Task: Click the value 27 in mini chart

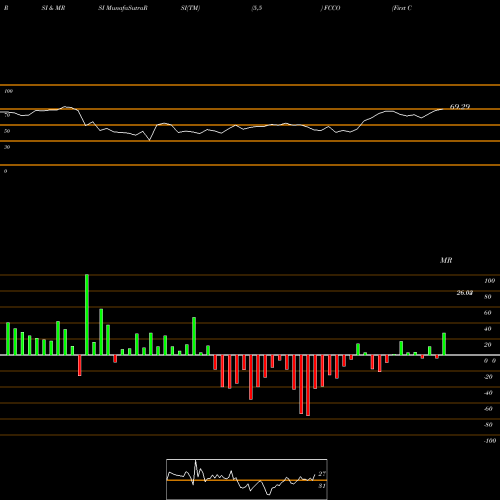Action: pos(322,474)
